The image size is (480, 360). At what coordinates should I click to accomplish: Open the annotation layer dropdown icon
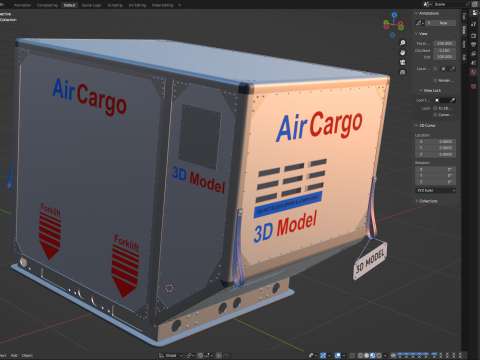coord(420,23)
